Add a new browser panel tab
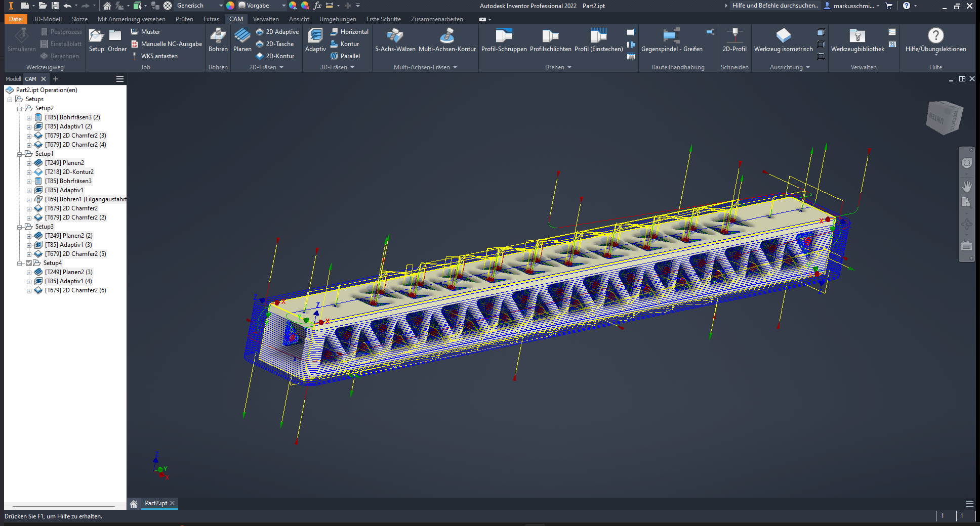The height and width of the screenshot is (526, 980). coord(56,79)
